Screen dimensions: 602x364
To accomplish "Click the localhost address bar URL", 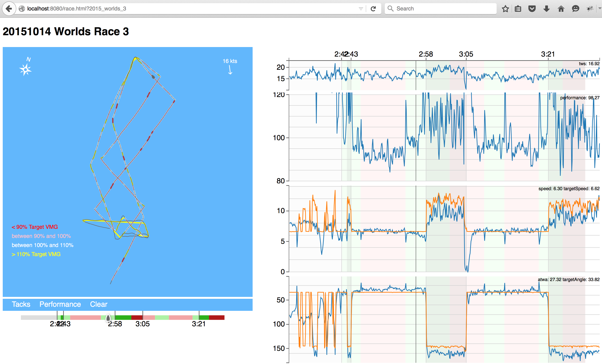I will tap(77, 9).
